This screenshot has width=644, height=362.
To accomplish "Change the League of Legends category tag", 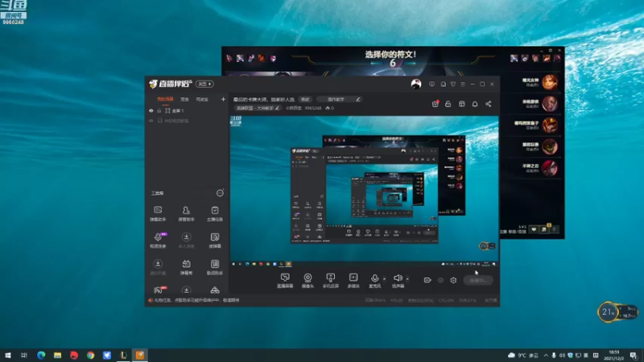I will coord(258,108).
